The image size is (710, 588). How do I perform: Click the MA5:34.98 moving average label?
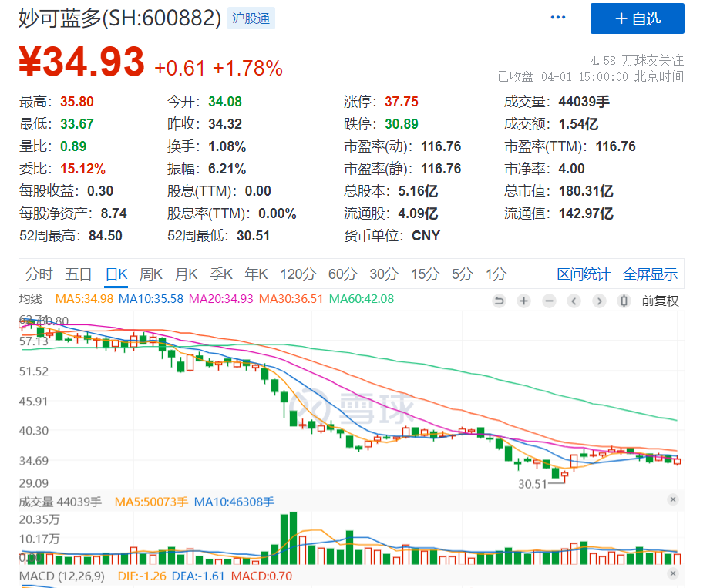point(84,299)
